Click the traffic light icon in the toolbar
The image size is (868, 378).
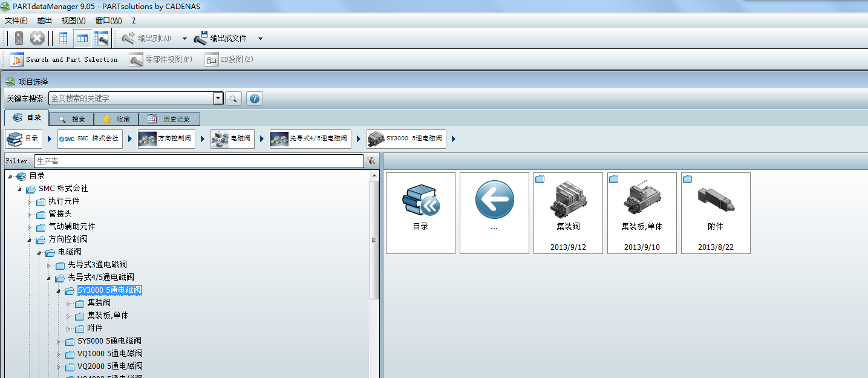19,38
